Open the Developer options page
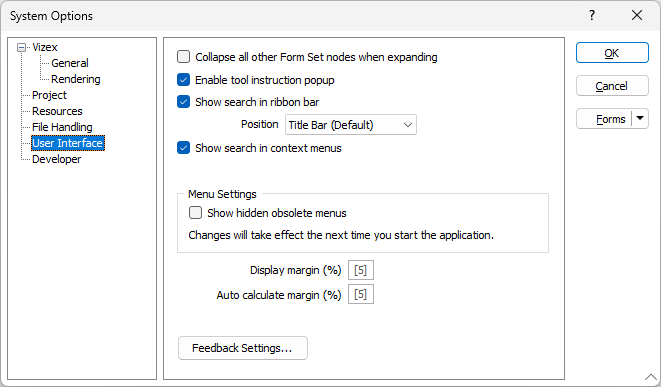This screenshot has width=661, height=387. [x=56, y=159]
